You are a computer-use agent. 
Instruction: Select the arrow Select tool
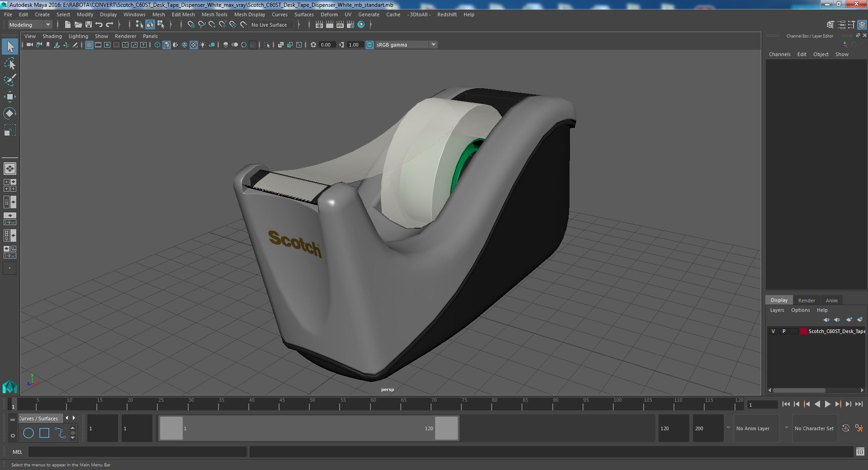coord(10,47)
